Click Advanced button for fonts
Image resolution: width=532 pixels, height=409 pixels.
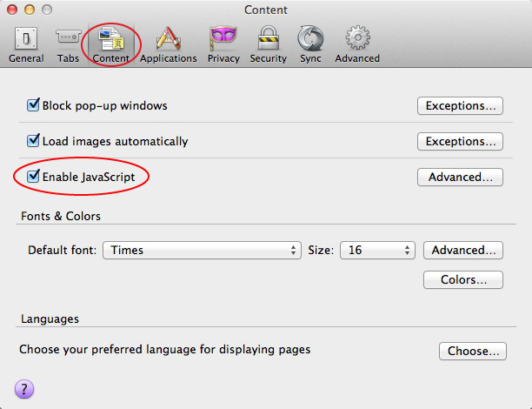pyautogui.click(x=463, y=251)
